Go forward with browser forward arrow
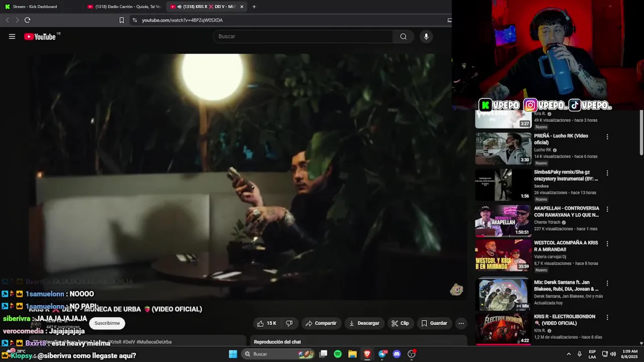The width and height of the screenshot is (644, 362). [17, 20]
